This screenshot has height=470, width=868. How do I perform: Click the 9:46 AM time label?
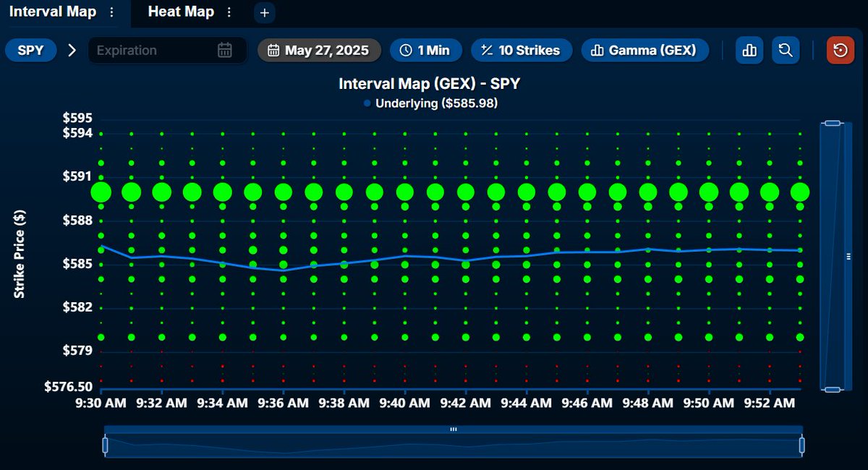[x=587, y=402]
